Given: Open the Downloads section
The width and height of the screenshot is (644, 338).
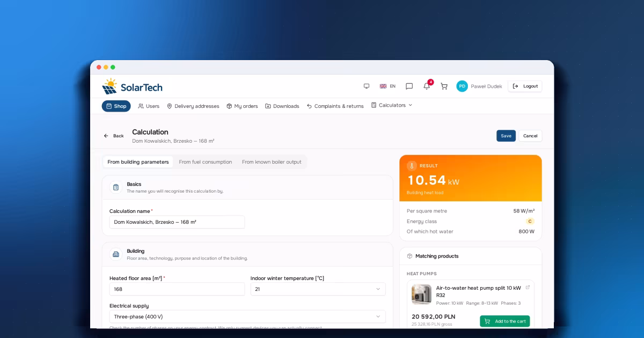Looking at the screenshot, I should [x=282, y=106].
